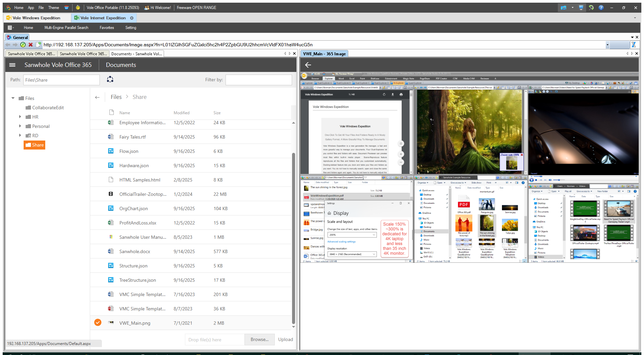Expand the Personal folder node
This screenshot has height=355, width=644.
point(20,126)
